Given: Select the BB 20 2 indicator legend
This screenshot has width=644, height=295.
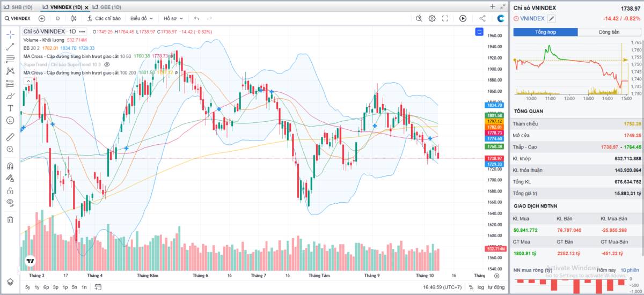Looking at the screenshot, I should [x=31, y=48].
